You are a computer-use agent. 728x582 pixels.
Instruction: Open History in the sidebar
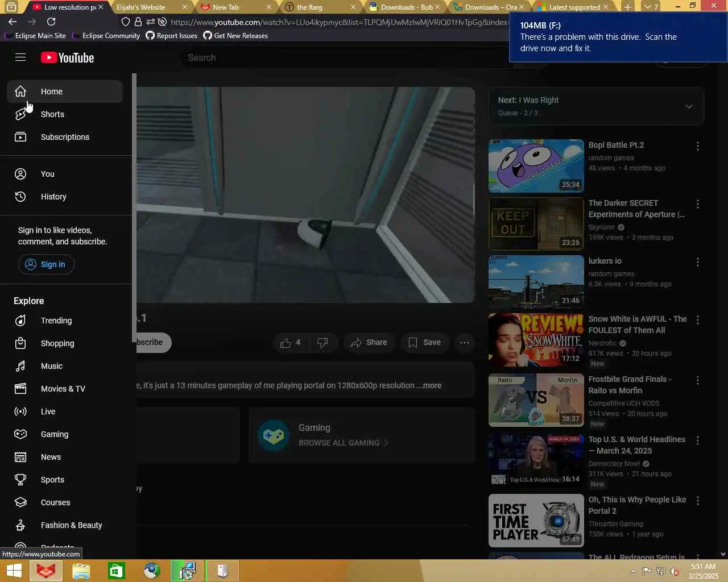pos(65,197)
